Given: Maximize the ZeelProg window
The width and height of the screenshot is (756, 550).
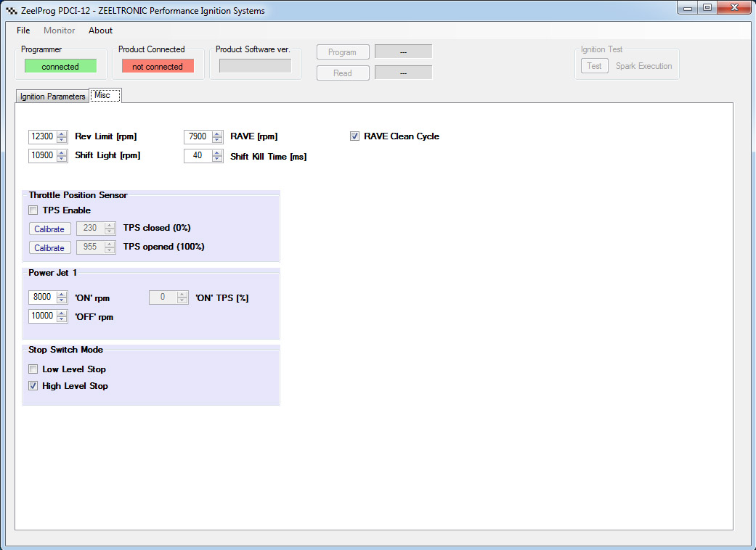Looking at the screenshot, I should (707, 8).
